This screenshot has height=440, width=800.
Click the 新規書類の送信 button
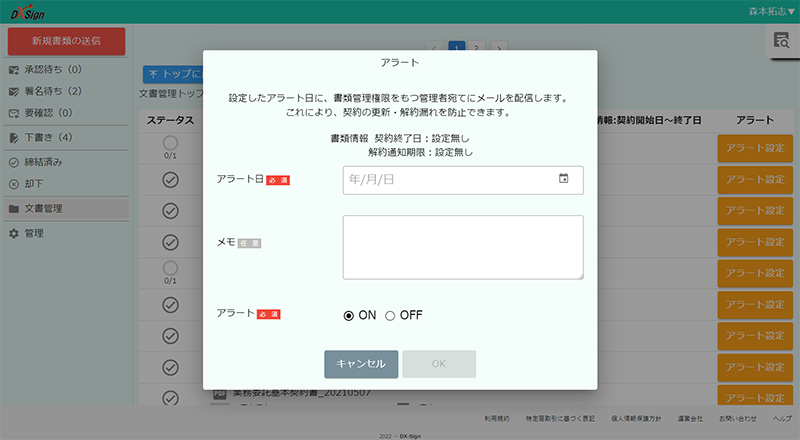[x=66, y=41]
